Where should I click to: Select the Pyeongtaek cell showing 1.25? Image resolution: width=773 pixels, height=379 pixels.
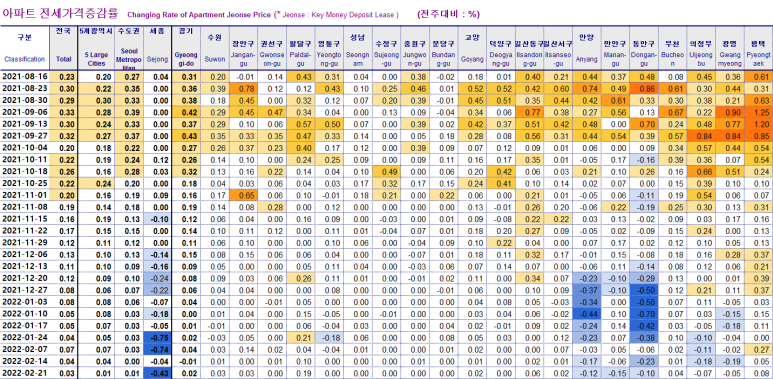click(x=758, y=112)
